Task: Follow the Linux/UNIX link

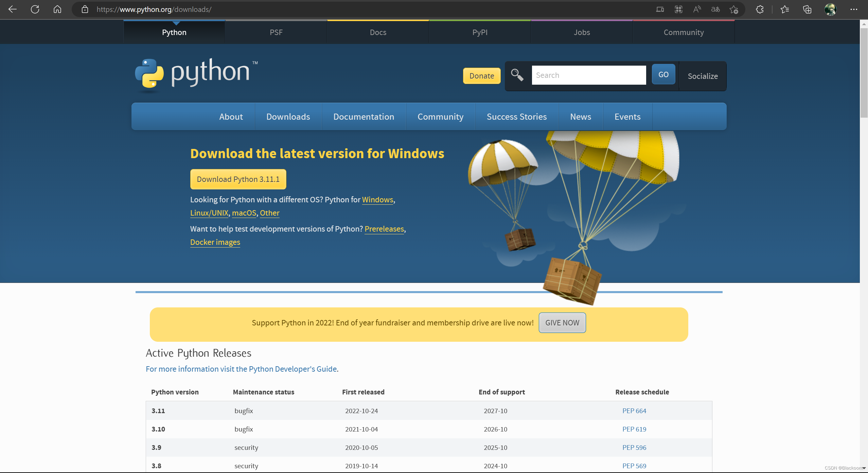Action: tap(209, 213)
